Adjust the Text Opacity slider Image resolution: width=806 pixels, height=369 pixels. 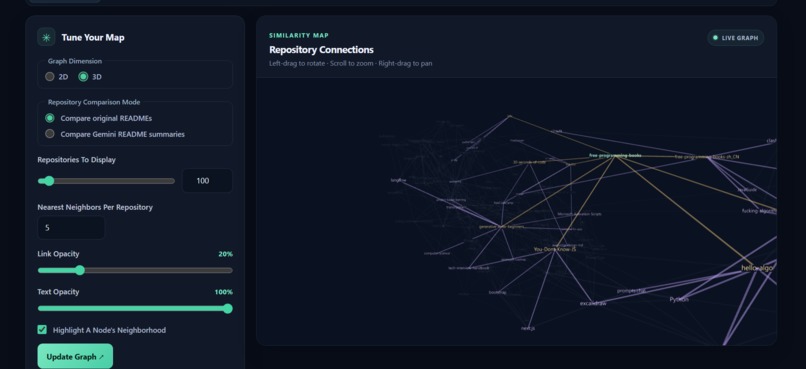coord(135,308)
